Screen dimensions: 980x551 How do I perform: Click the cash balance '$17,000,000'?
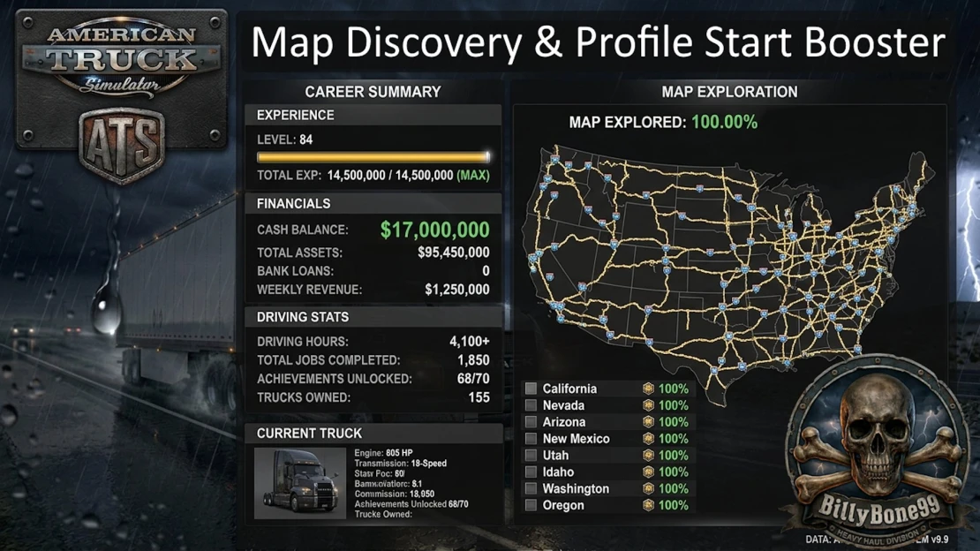pos(435,230)
